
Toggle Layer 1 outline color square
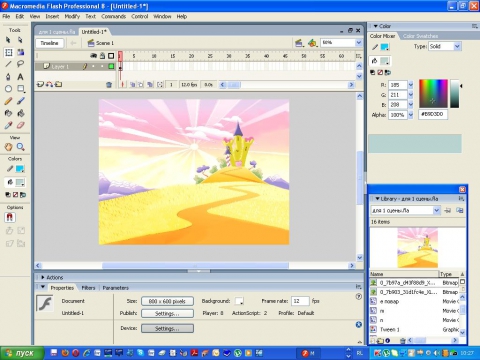pyautogui.click(x=111, y=66)
